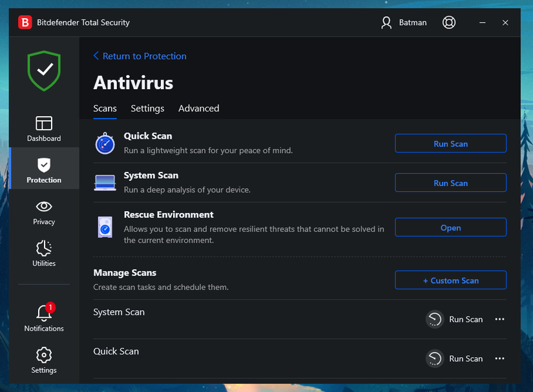The image size is (533, 392).
Task: Switch to the Scans tab
Action: (x=105, y=108)
